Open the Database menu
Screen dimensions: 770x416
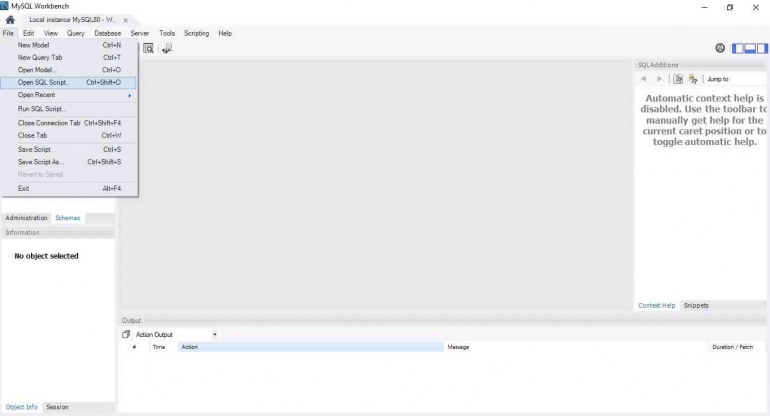point(108,33)
